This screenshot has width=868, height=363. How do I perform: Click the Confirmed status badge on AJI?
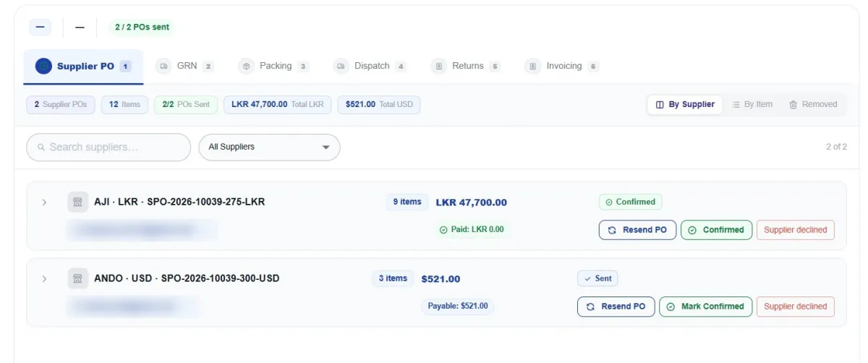coord(630,202)
